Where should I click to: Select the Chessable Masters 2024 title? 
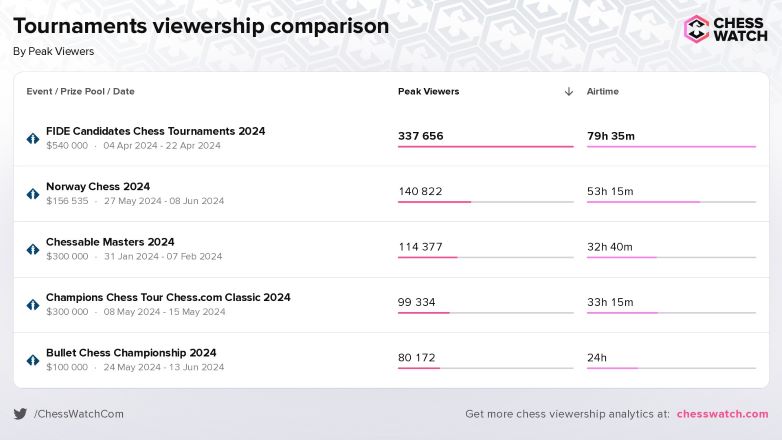point(110,242)
